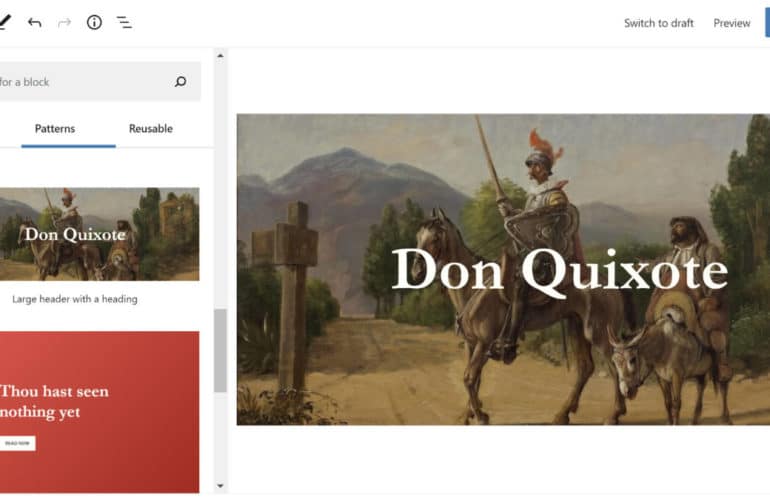Open the document Details info icon
The height and width of the screenshot is (500, 770).
click(94, 22)
